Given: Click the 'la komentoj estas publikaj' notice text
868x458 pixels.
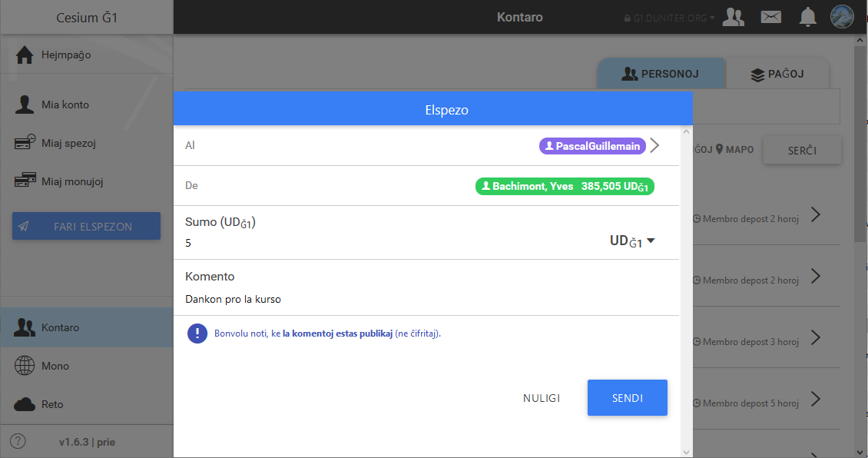Looking at the screenshot, I should pos(338,334).
